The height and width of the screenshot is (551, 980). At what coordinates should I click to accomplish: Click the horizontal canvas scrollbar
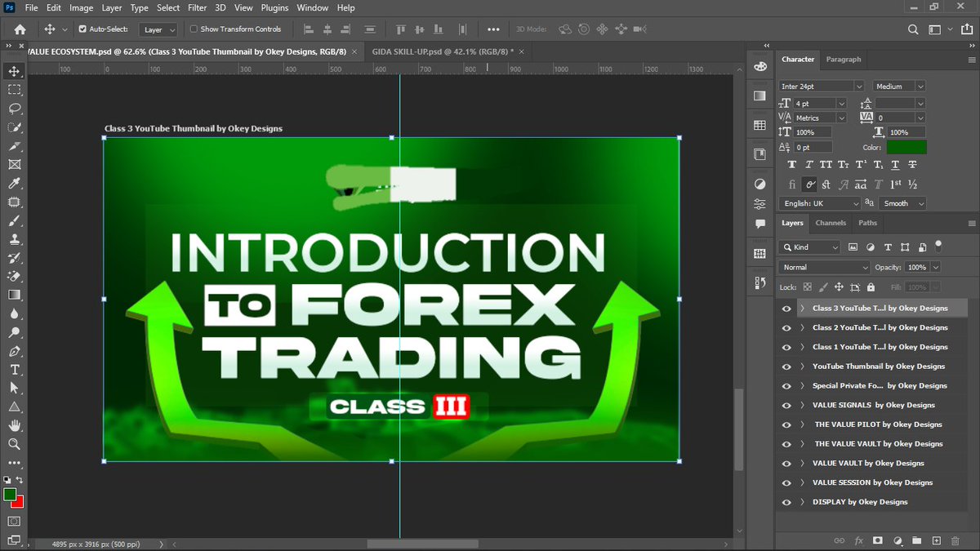pyautogui.click(x=422, y=544)
